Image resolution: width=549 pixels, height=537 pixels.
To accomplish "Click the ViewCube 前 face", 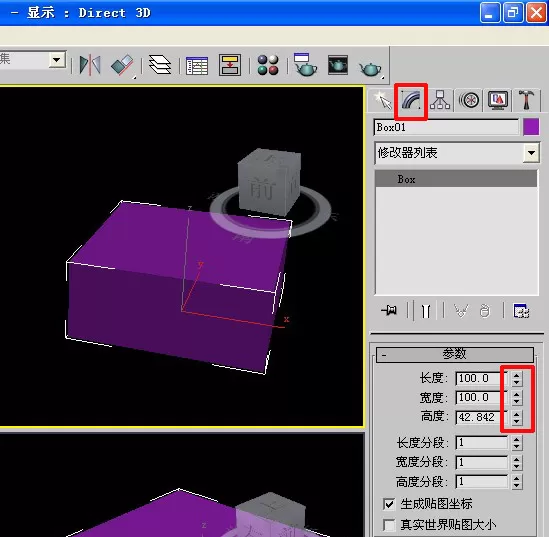I will tap(262, 189).
